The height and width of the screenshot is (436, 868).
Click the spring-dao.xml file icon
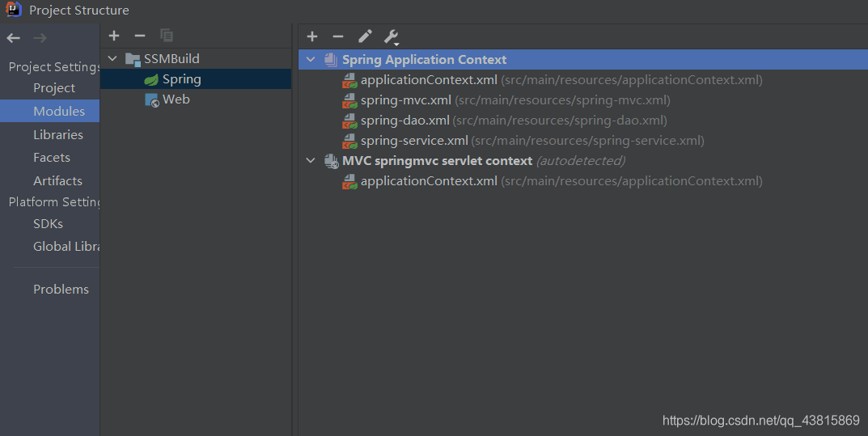tap(349, 121)
